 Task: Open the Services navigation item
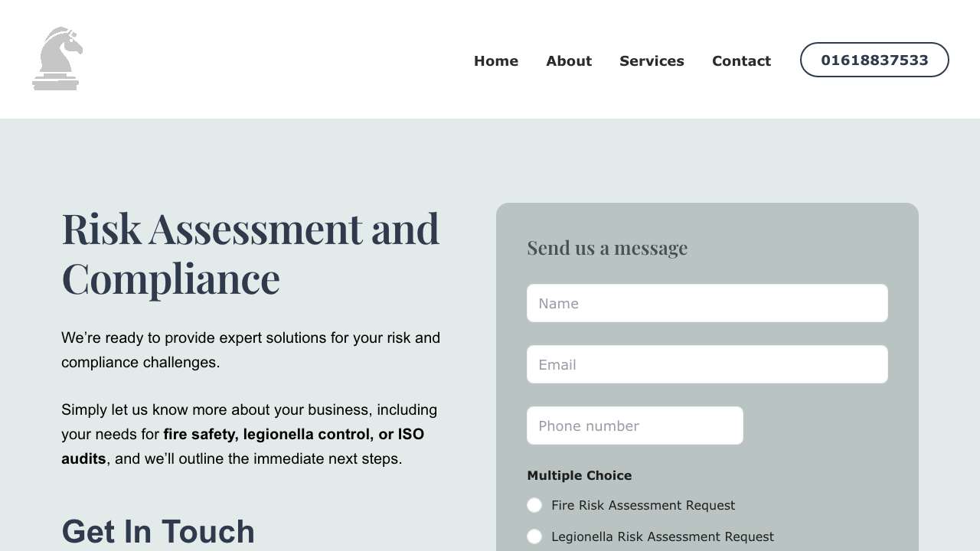pos(652,60)
